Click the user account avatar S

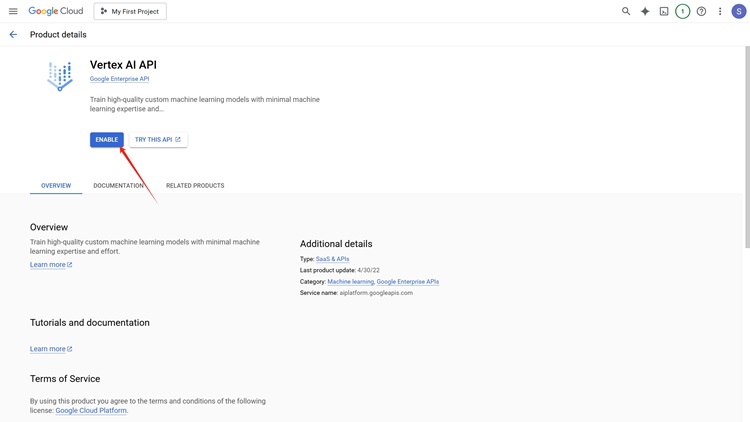tap(739, 11)
